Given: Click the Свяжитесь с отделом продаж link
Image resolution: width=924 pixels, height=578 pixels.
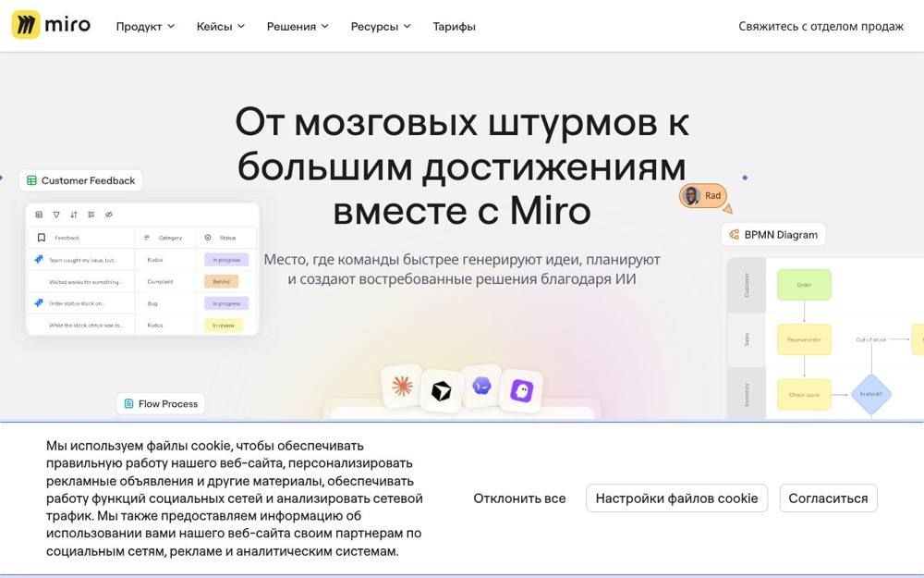Looking at the screenshot, I should [821, 27].
